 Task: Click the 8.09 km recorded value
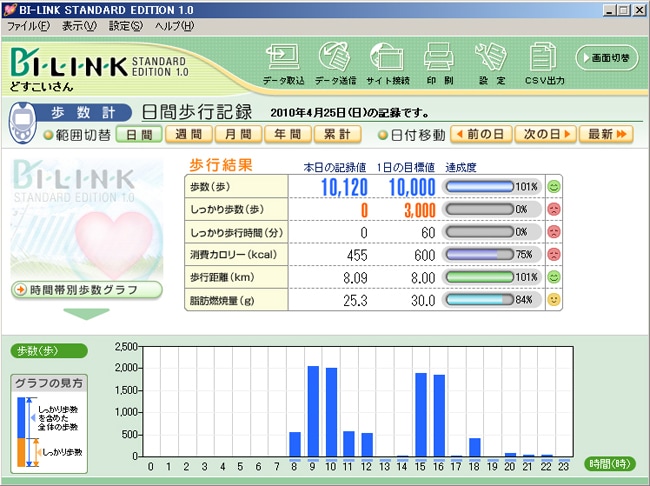coord(355,277)
